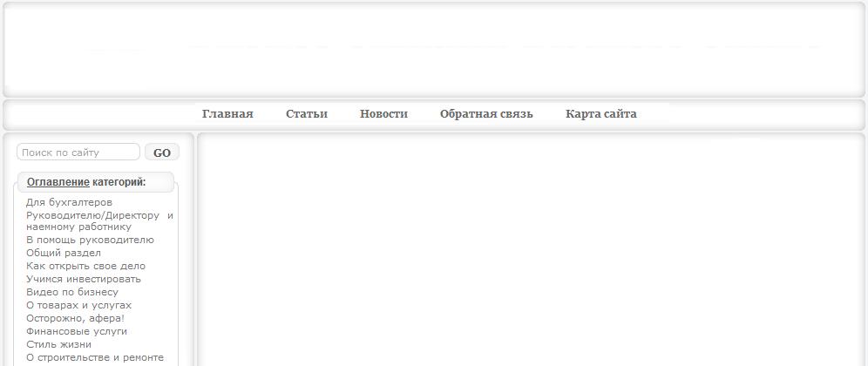Open the Осторожно, афера! category
The image size is (868, 366).
tap(75, 318)
